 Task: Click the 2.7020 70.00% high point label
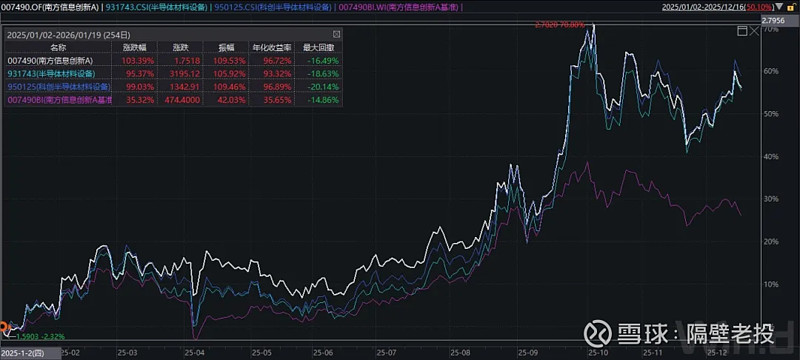click(x=559, y=24)
